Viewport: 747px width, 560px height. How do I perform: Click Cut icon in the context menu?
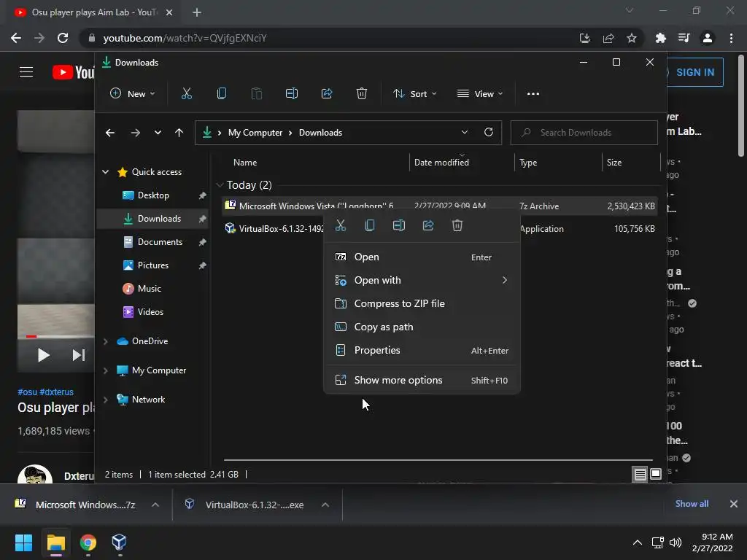pos(341,226)
